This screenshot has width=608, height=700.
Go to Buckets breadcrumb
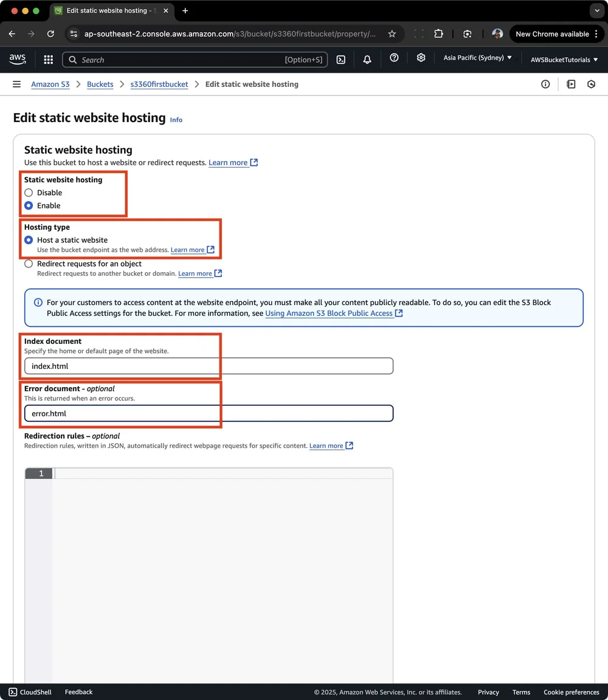point(100,84)
